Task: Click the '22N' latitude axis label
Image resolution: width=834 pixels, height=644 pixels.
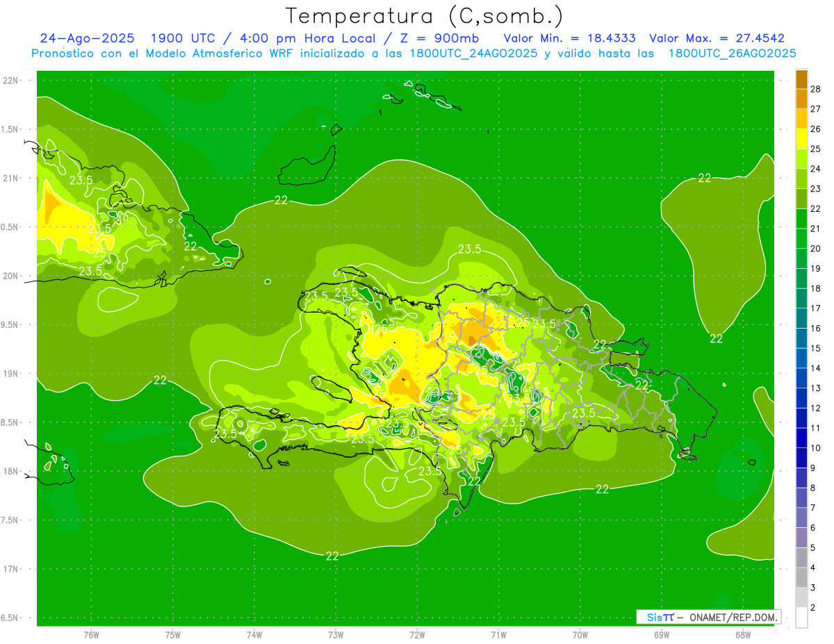Action: coord(12,80)
